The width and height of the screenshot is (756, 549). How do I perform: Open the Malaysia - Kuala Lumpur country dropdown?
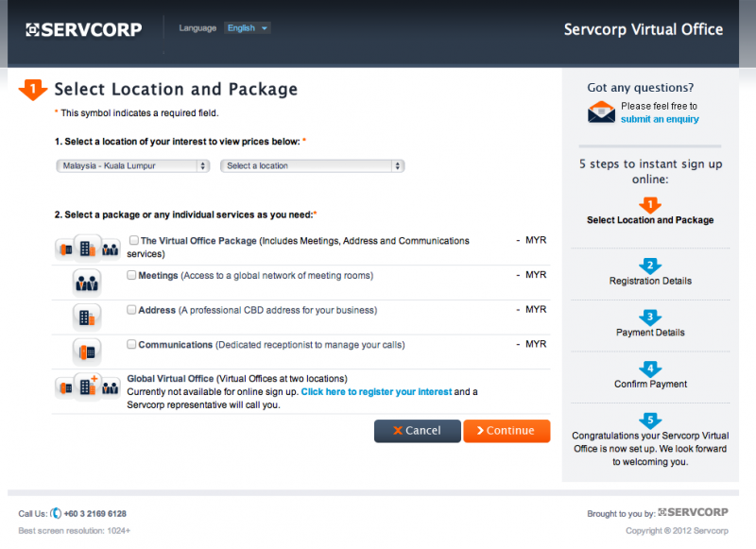coord(132,165)
